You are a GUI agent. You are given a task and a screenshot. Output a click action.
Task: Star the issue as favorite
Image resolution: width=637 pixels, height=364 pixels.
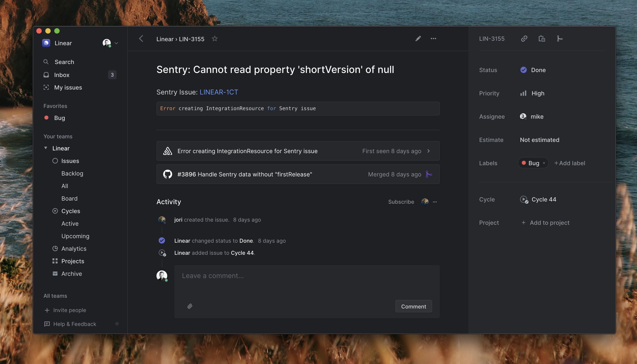214,39
